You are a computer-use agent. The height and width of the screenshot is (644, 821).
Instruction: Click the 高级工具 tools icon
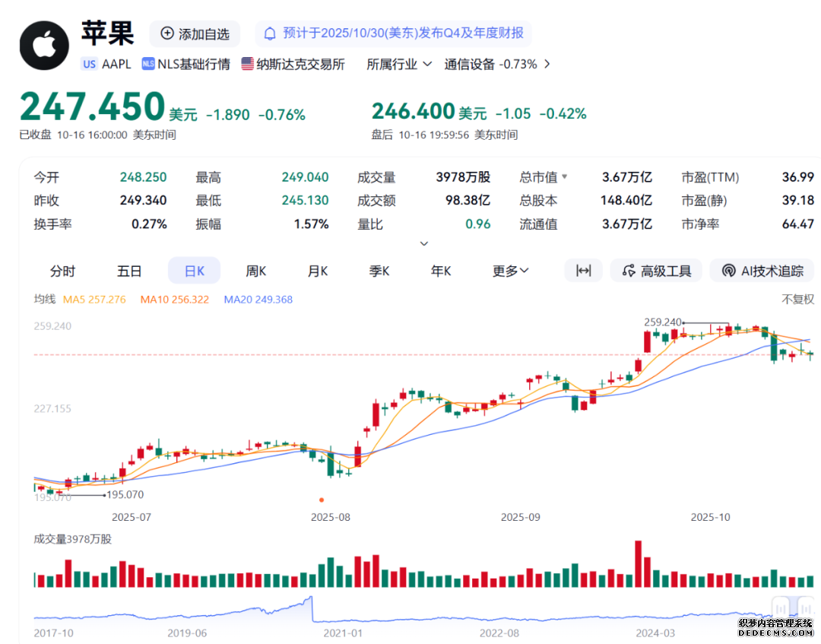pos(629,271)
